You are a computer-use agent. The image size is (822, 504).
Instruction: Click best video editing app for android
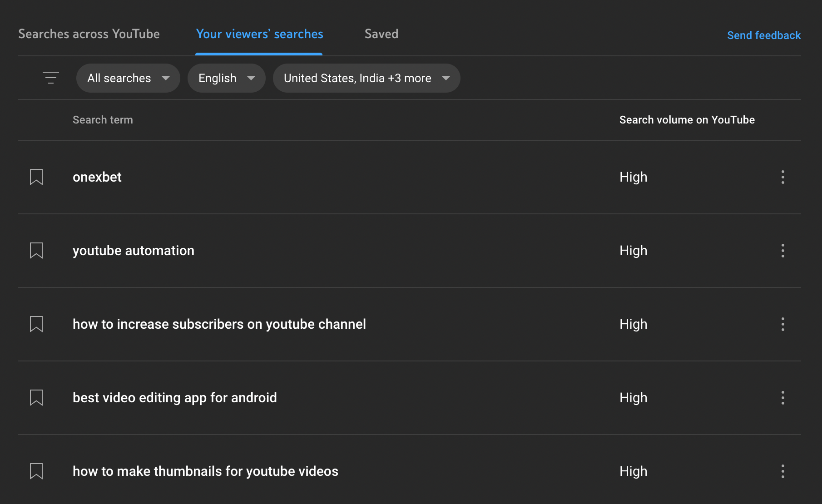coord(175,398)
